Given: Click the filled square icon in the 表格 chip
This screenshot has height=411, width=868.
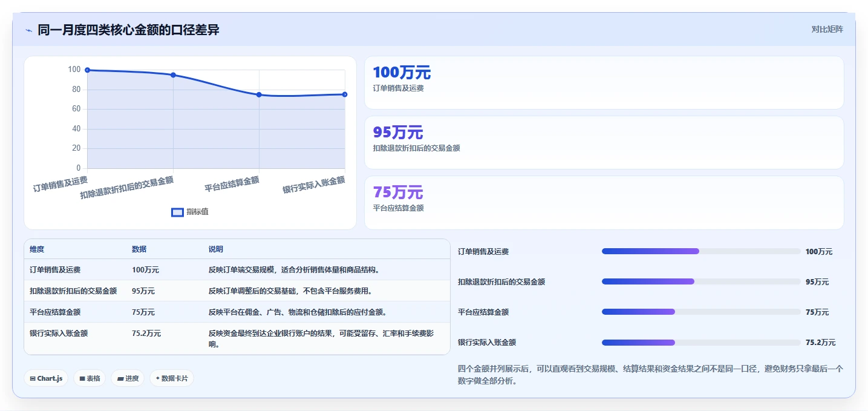Looking at the screenshot, I should [82, 379].
